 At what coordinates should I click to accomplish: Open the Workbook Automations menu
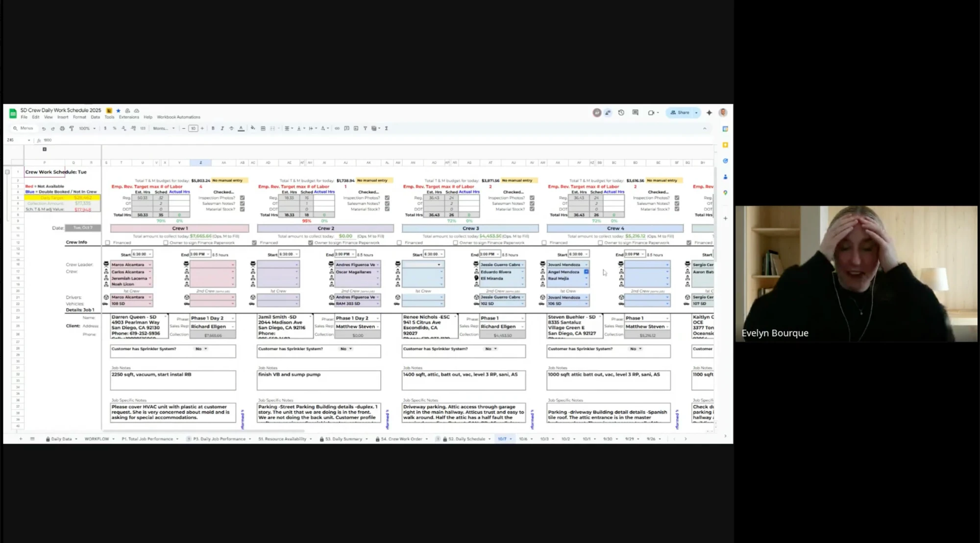[x=178, y=118]
